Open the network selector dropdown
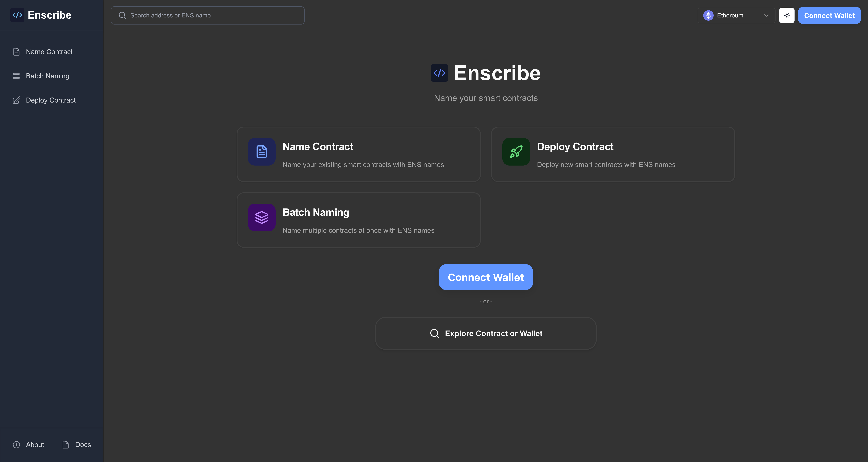Image resolution: width=868 pixels, height=462 pixels. tap(736, 15)
